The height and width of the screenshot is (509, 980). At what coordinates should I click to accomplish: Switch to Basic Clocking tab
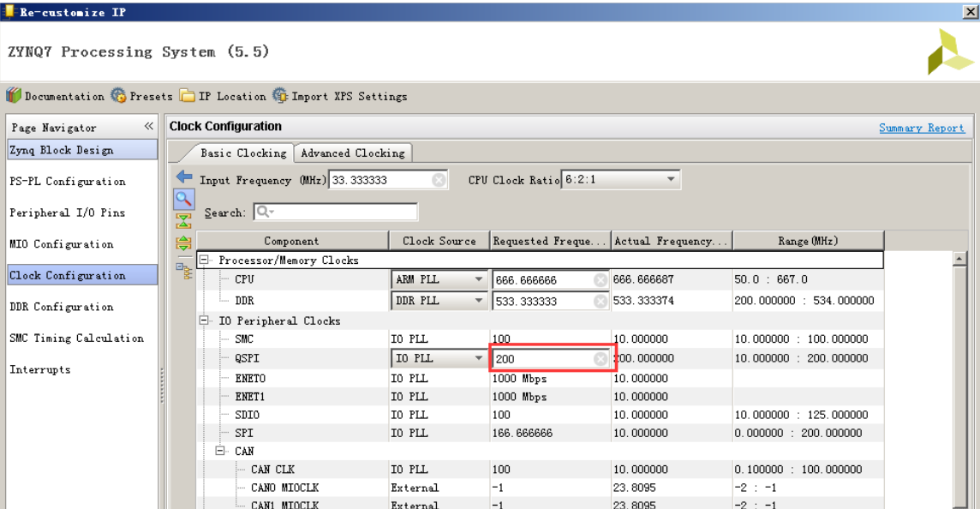(243, 153)
